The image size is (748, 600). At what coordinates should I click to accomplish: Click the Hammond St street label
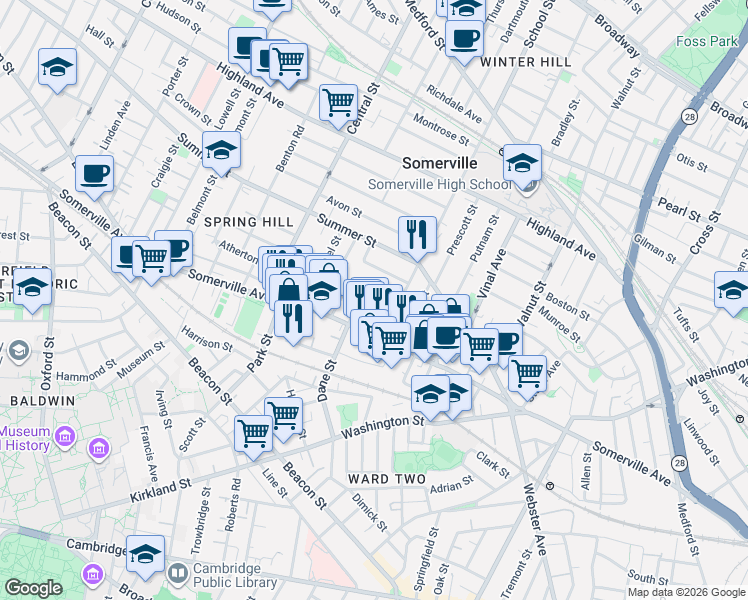click(x=86, y=371)
